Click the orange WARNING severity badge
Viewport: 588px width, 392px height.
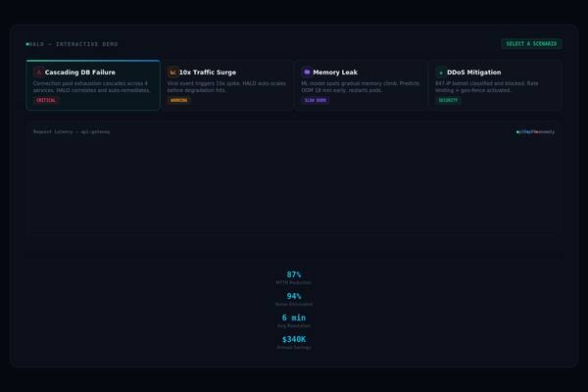(x=178, y=100)
